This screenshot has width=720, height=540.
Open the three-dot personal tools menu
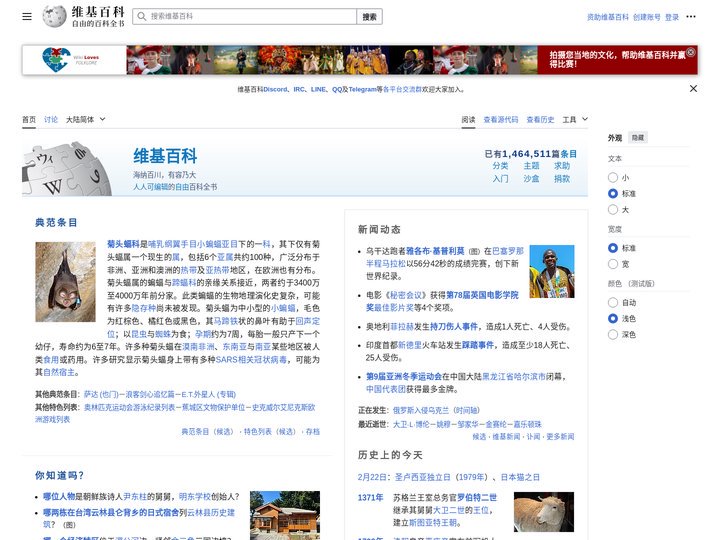[x=691, y=17]
